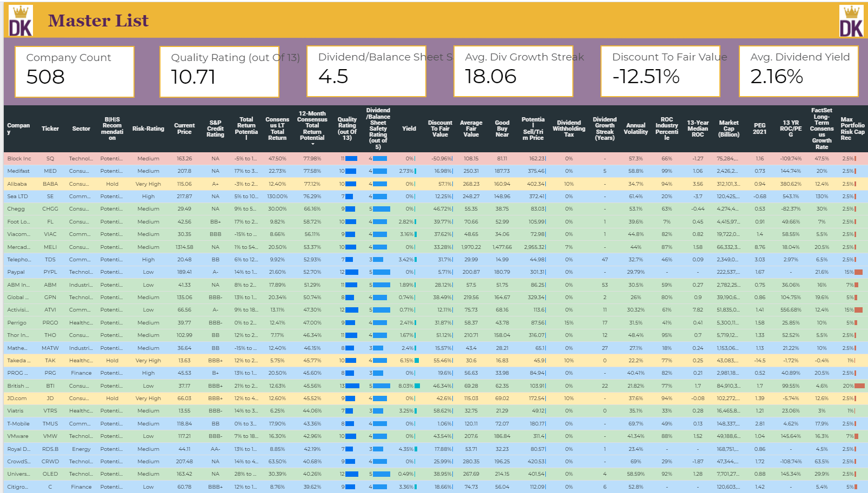This screenshot has width=868, height=493.
Task: Click the T-Mobile company cell
Action: click(18, 424)
